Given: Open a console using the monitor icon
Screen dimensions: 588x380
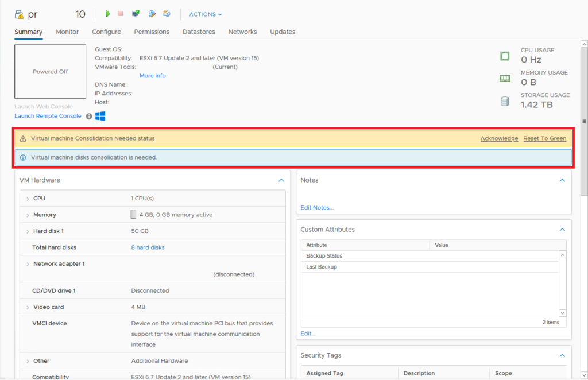Looking at the screenshot, I should point(136,14).
